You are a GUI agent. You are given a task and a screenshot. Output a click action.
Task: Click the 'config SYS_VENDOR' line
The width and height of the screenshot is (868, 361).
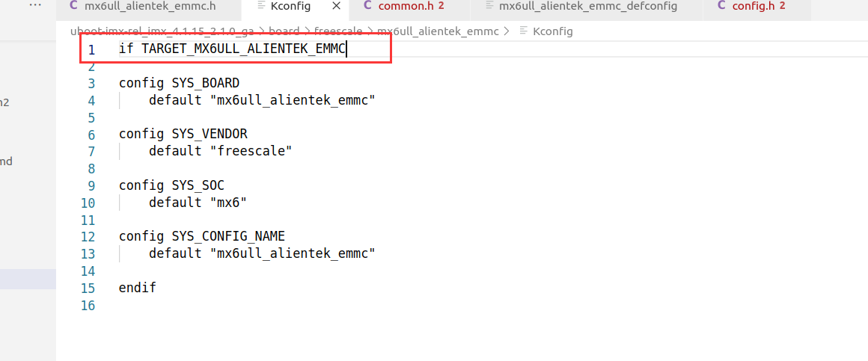(183, 135)
